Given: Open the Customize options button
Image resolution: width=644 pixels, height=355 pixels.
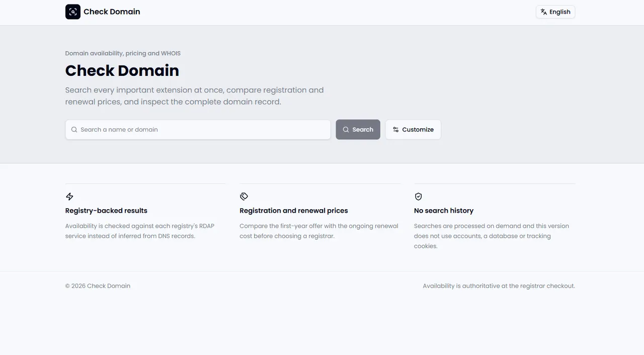Looking at the screenshot, I should [x=413, y=130].
